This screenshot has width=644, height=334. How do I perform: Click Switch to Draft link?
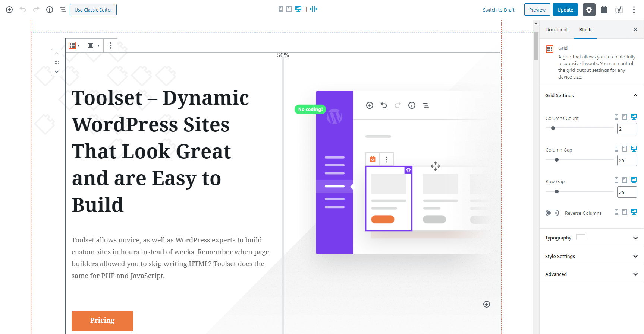click(x=499, y=10)
